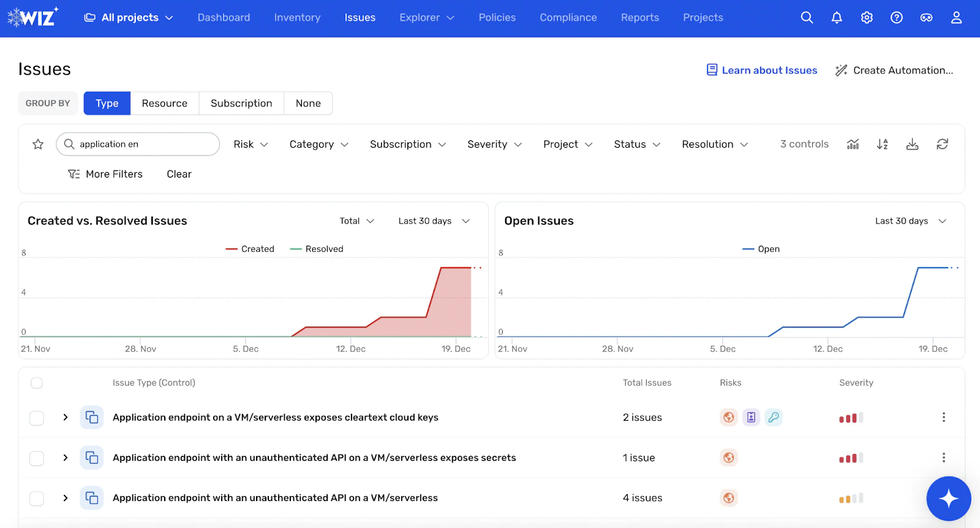This screenshot has width=980, height=528.
Task: Refresh the issues list
Action: pos(942,144)
